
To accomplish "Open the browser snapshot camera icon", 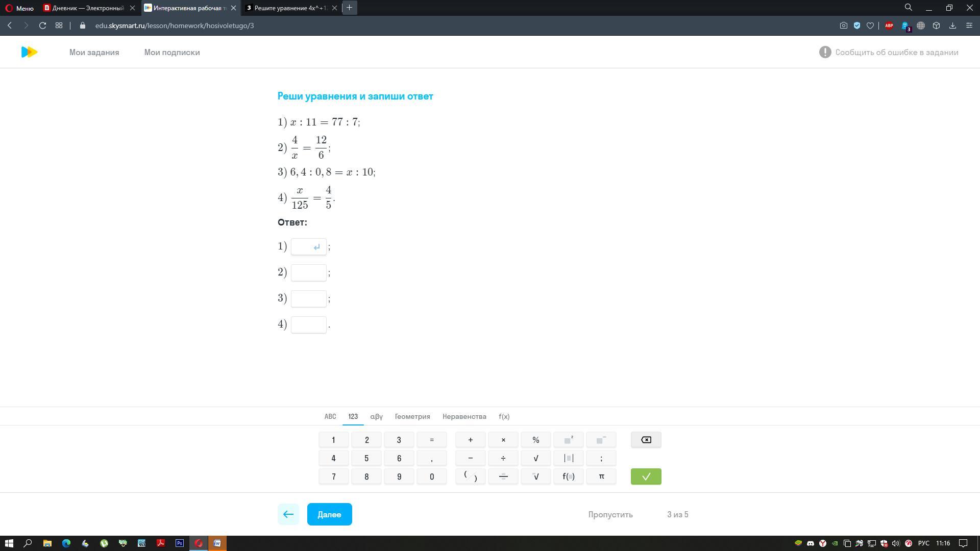I will (843, 26).
